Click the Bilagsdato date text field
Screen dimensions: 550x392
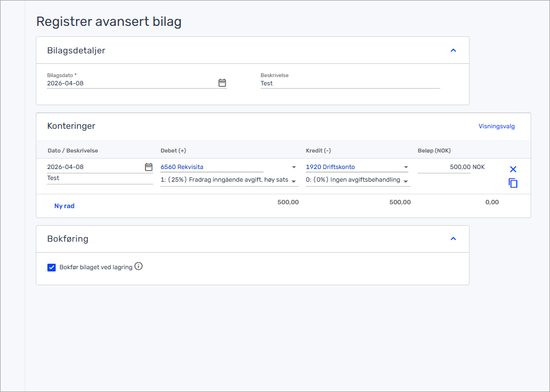point(131,84)
